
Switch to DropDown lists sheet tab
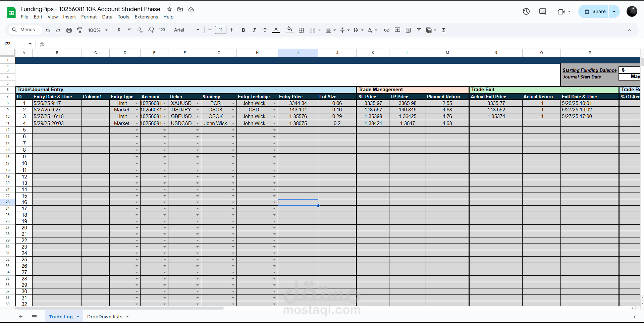point(105,317)
